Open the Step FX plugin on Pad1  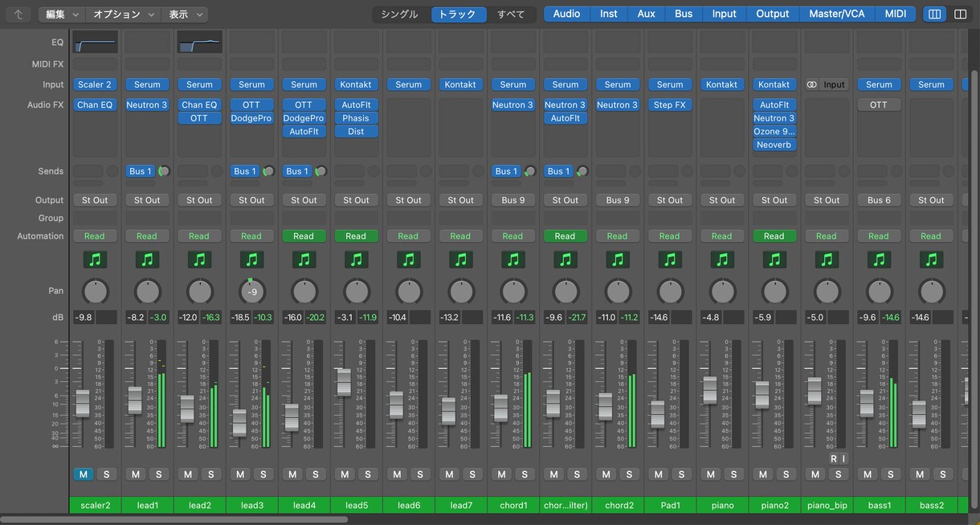coord(669,105)
